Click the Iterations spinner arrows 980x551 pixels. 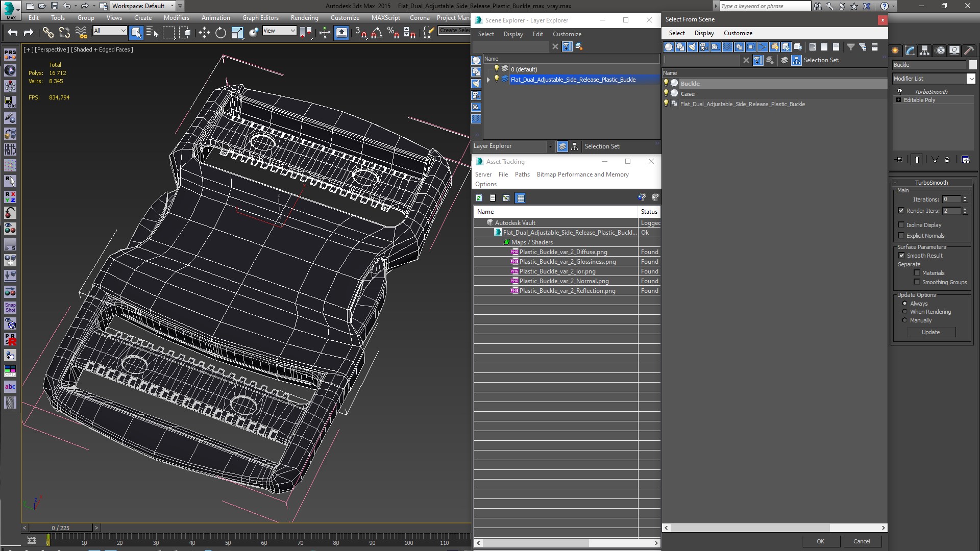(x=965, y=199)
